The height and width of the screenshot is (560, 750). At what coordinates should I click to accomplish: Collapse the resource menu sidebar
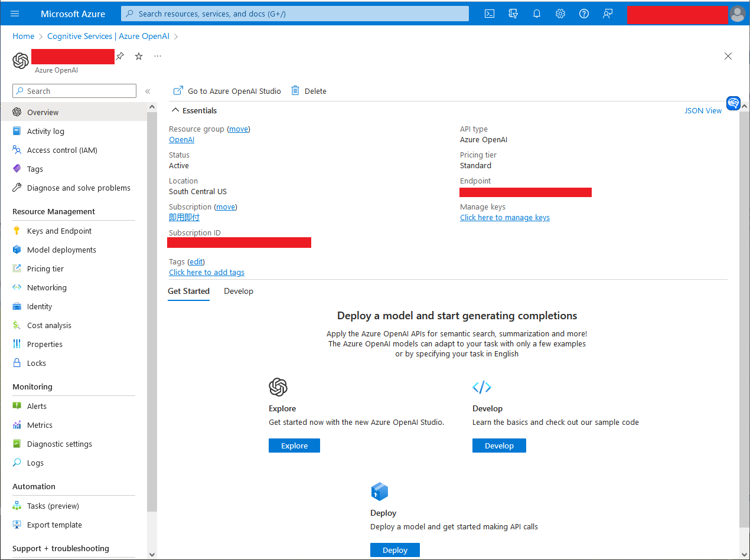click(148, 91)
